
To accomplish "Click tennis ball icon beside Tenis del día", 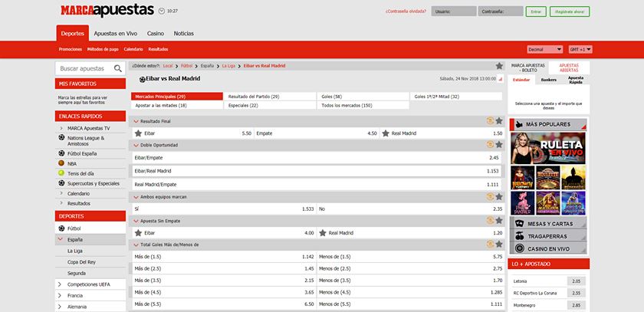I will (x=61, y=172).
